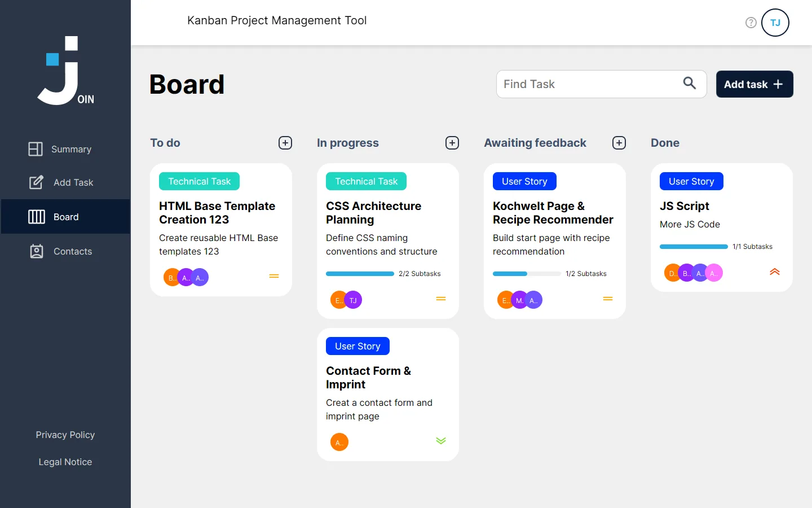Click the 1/1 Subtasks text
This screenshot has width=812, height=508.
coord(753,247)
